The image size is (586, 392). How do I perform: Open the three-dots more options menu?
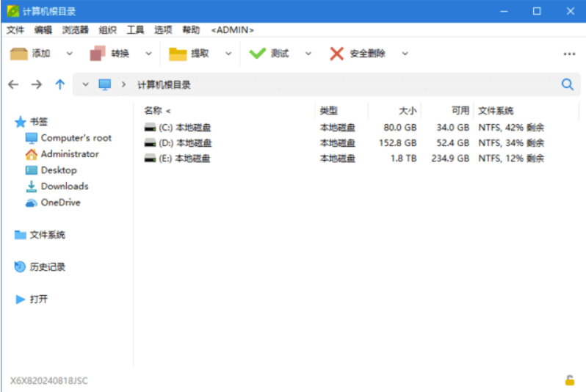click(569, 54)
